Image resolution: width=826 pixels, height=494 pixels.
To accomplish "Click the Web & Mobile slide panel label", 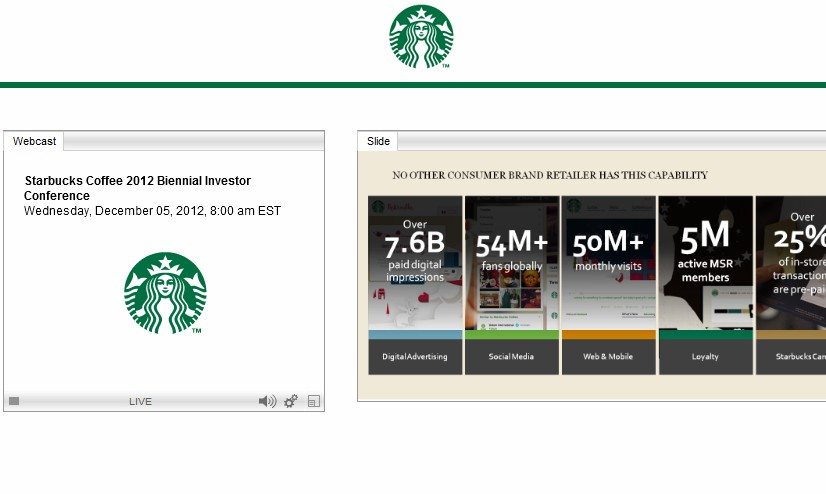I will [608, 357].
